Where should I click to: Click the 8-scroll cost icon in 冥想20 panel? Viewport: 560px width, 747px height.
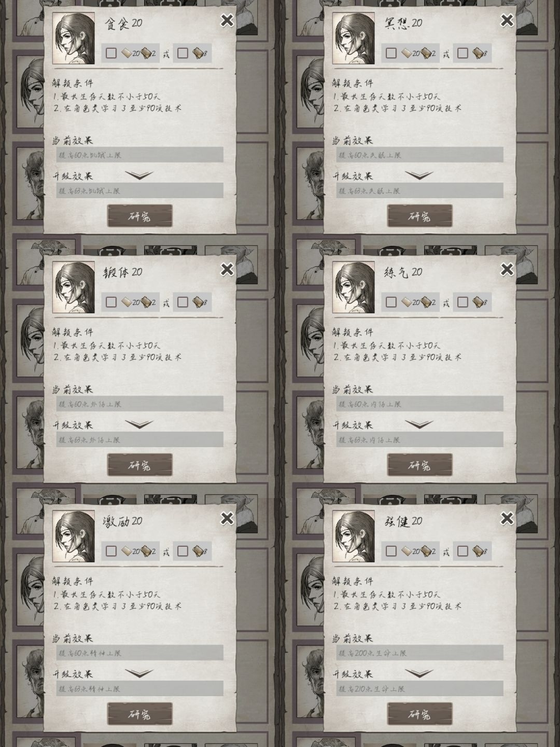pyautogui.click(x=477, y=53)
